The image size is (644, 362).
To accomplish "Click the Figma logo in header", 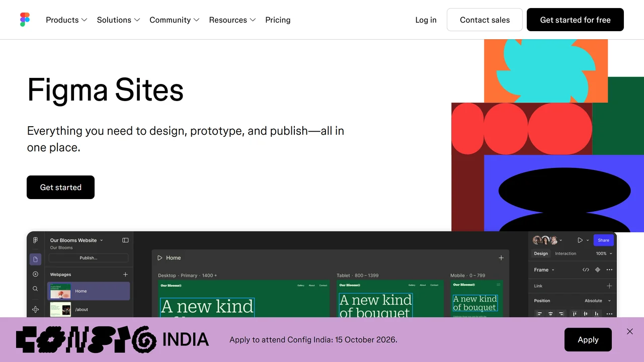I will (25, 20).
